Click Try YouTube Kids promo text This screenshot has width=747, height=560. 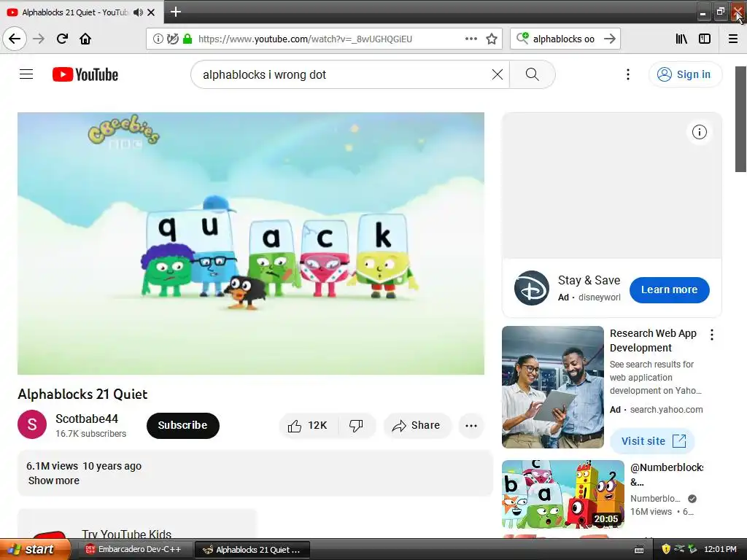126,534
